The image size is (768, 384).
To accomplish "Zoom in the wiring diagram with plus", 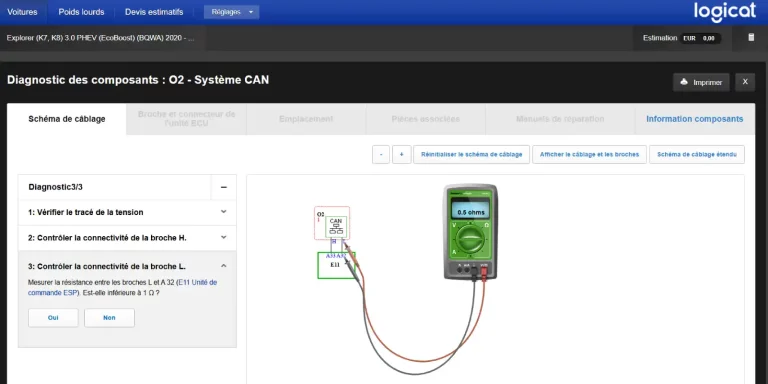I will [x=402, y=154].
